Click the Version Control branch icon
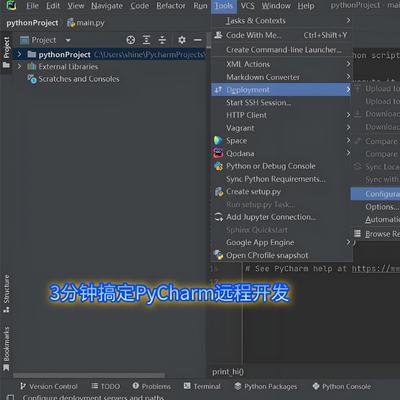Viewport: 400px width, 400px height. click(x=23, y=386)
